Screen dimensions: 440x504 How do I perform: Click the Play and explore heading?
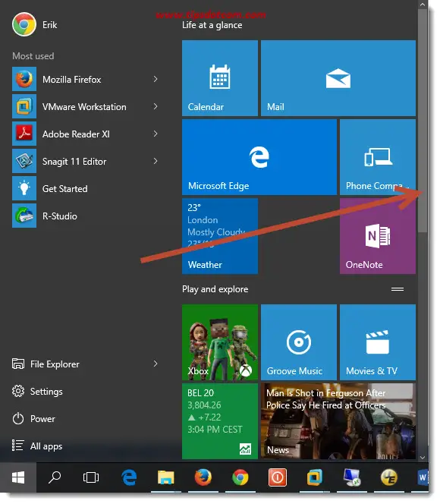click(215, 289)
